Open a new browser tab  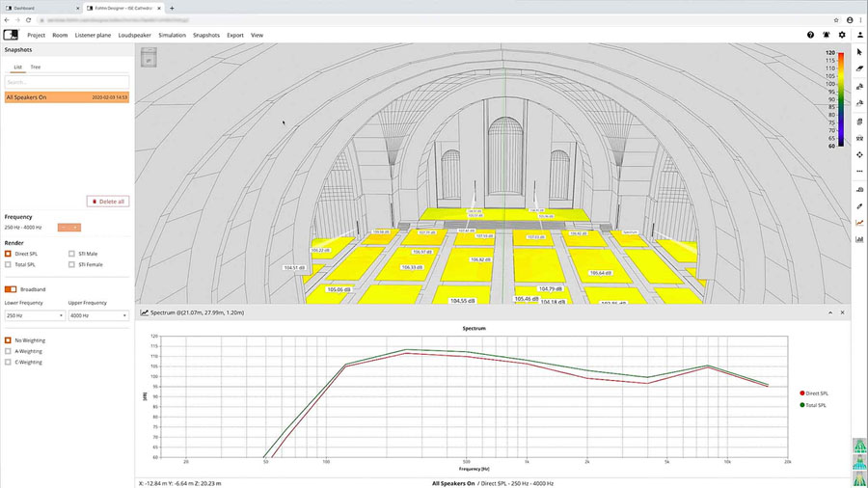[172, 9]
